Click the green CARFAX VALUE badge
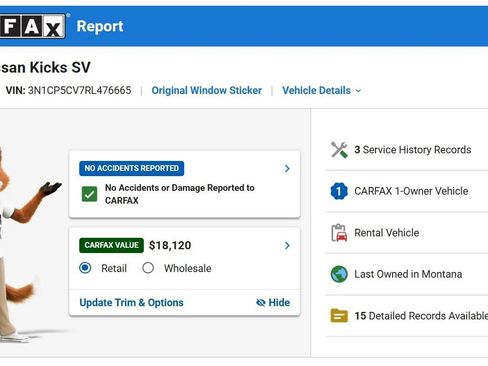The width and height of the screenshot is (488, 366). click(x=111, y=245)
